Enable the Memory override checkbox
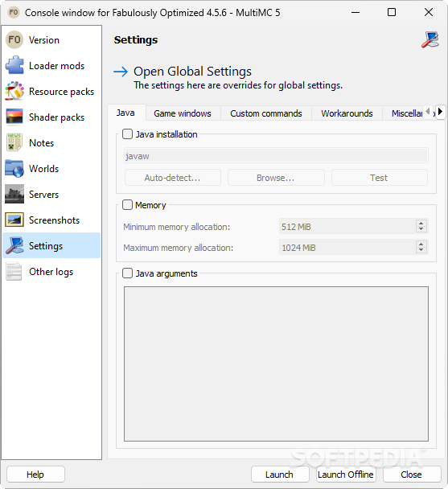Viewport: 448px width, 489px height. click(127, 205)
